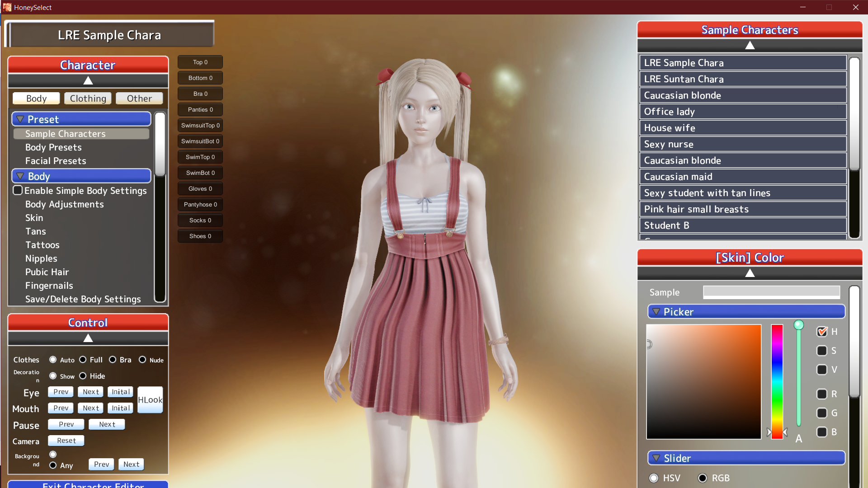Check the S channel checkbox
The height and width of the screenshot is (488, 868).
[x=822, y=351]
